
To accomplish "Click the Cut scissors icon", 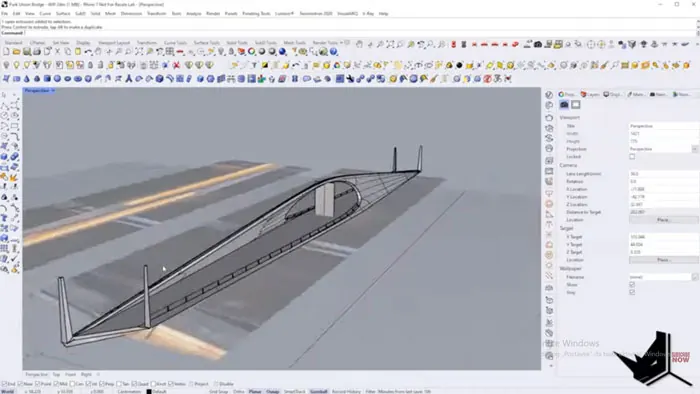I will (x=58, y=52).
